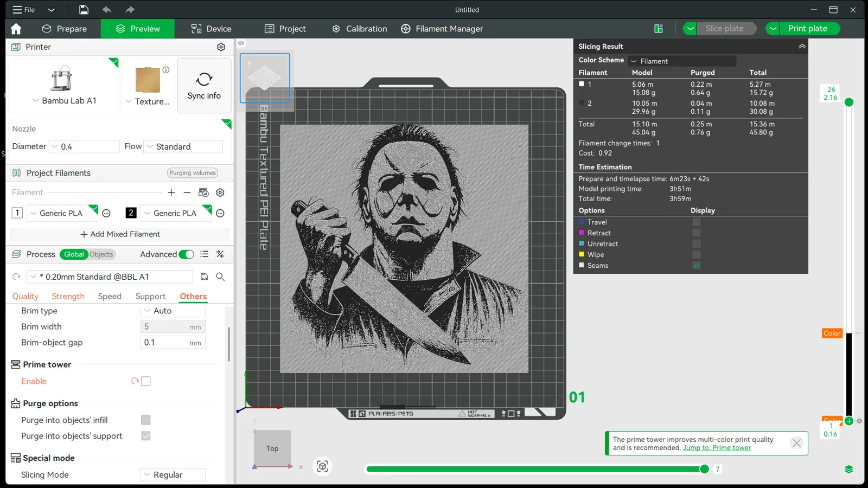Open the Flow Standard dropdown
This screenshot has width=868, height=488.
pyautogui.click(x=183, y=147)
